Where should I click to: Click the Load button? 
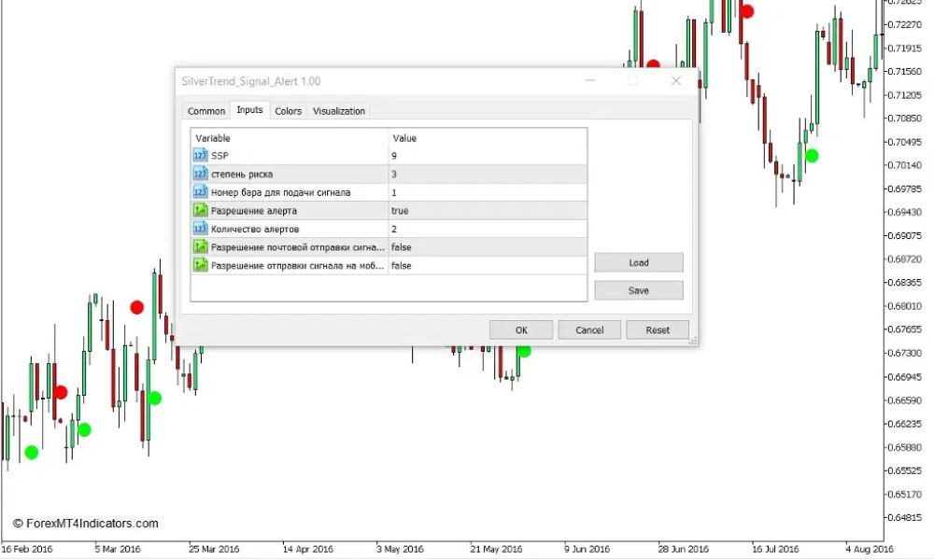639,262
